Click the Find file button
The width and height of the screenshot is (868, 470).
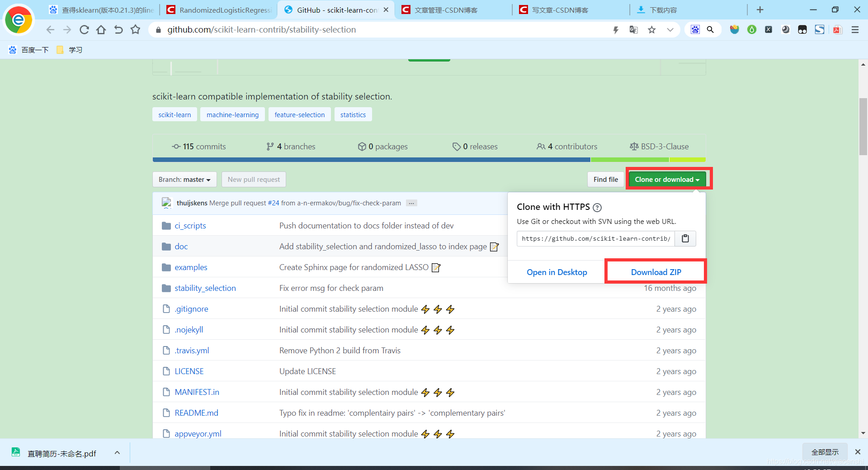coord(606,180)
